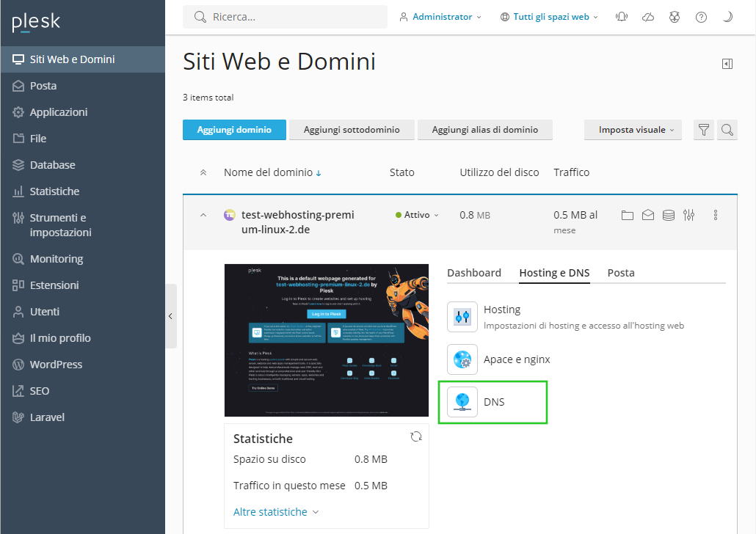Open Posta in the sidebar
756x534 pixels.
82,86
